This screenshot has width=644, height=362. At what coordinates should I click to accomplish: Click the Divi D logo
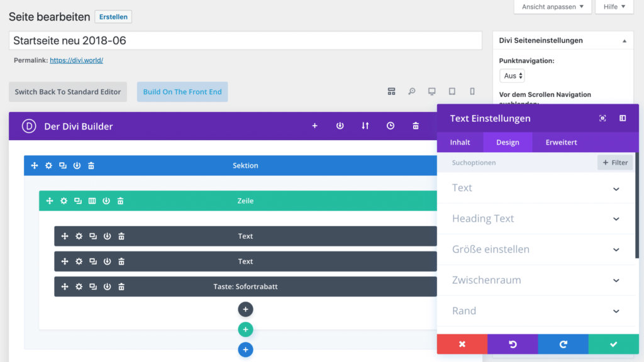click(29, 126)
